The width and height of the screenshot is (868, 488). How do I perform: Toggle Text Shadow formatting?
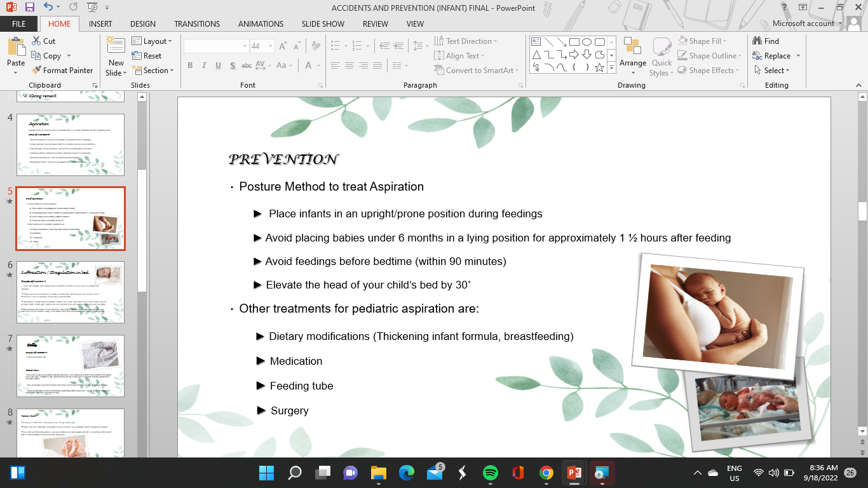coord(233,66)
